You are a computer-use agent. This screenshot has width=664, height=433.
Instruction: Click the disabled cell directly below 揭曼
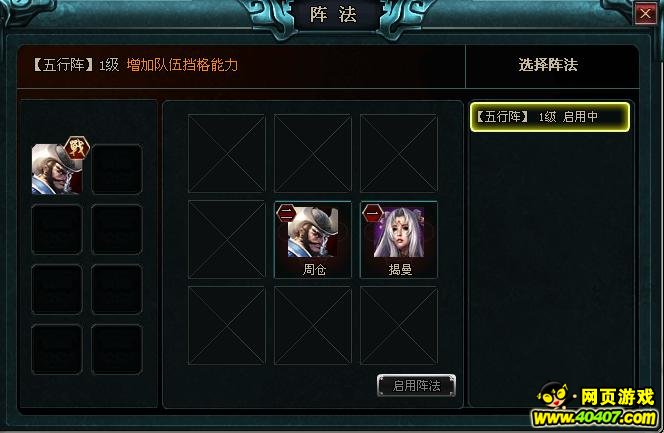pos(399,325)
